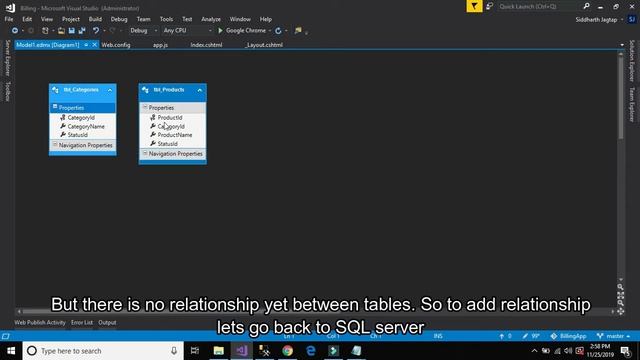
Task: Open the notification center icon
Action: (x=626, y=351)
